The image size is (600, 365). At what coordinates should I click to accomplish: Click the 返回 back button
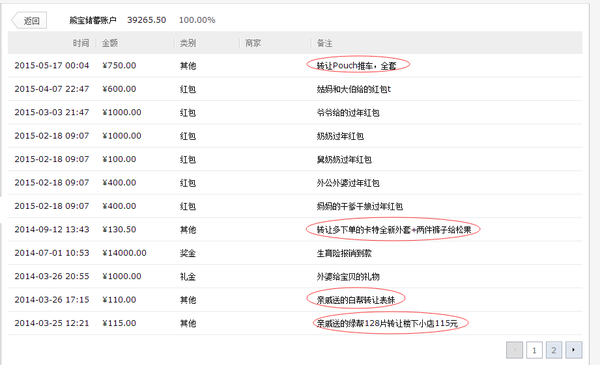tap(29, 21)
